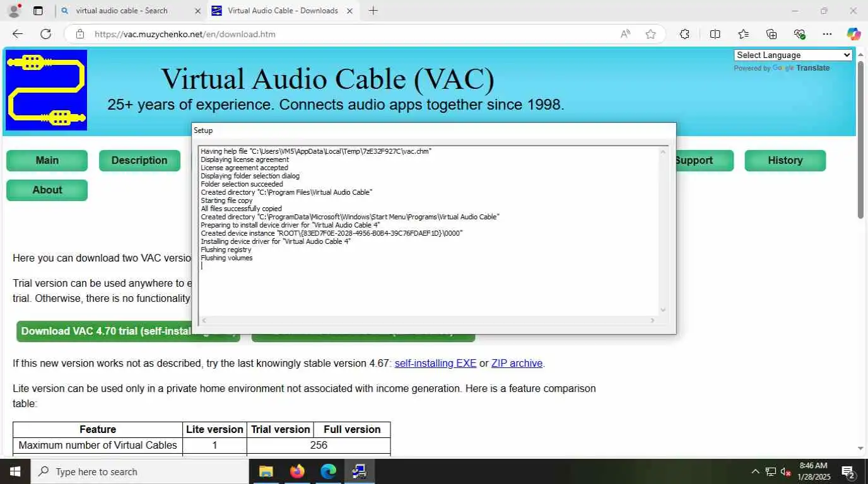
Task: Add page to favorites star icon
Action: click(650, 34)
